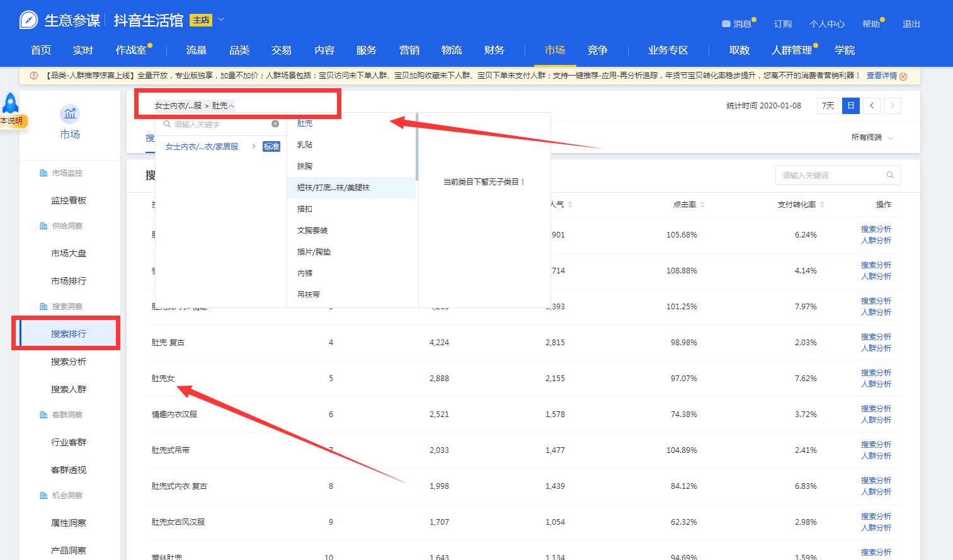Open 竞争 nav tab
Image resolution: width=953 pixels, height=560 pixels.
click(598, 50)
